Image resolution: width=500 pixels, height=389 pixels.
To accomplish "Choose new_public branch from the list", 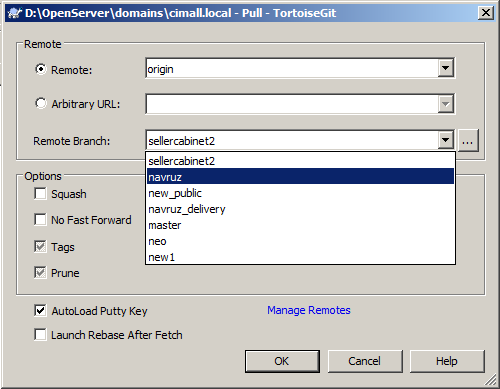I will point(300,193).
